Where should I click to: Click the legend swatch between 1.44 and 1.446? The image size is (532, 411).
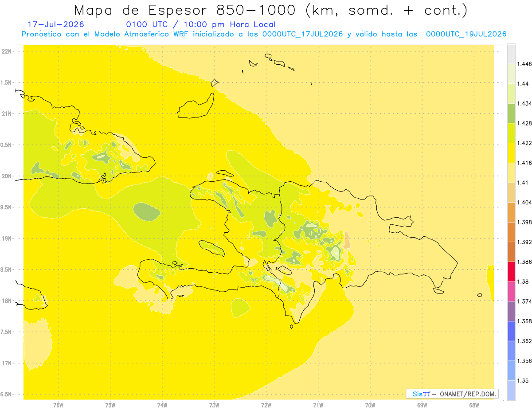511,74
